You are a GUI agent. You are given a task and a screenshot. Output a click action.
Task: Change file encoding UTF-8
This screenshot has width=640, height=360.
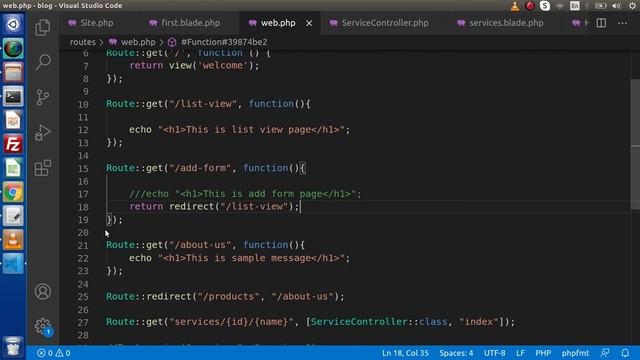pos(494,353)
